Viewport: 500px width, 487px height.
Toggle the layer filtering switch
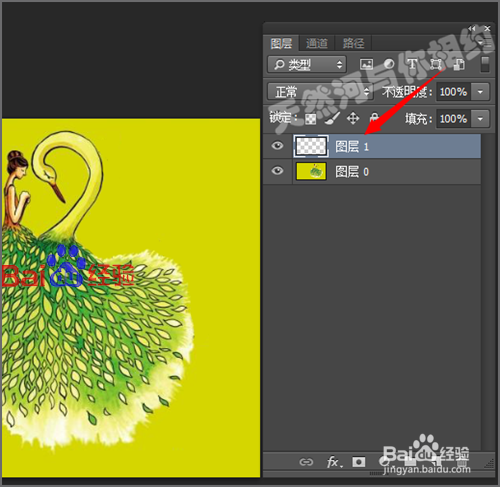(x=485, y=64)
